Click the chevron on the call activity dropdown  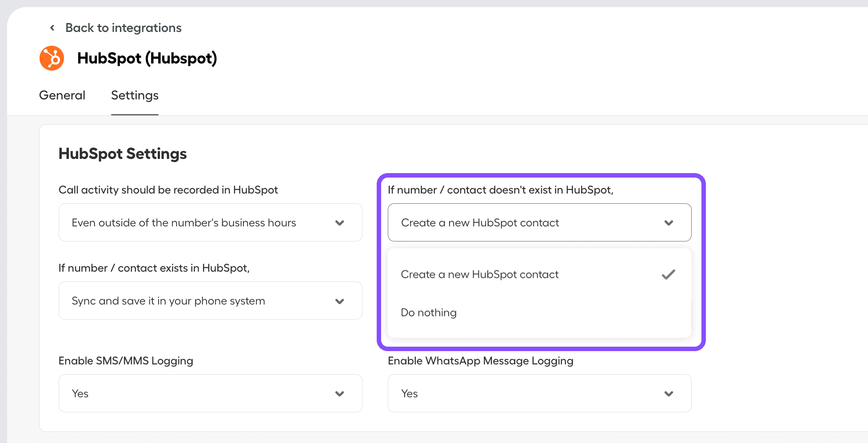click(339, 222)
